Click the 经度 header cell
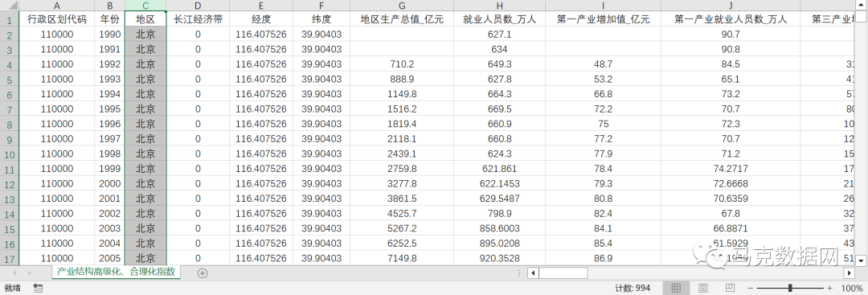 [x=261, y=19]
